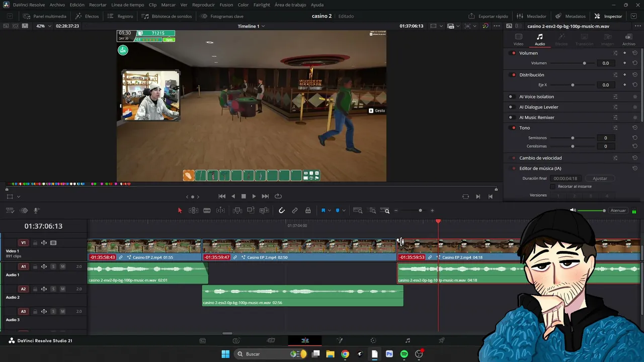The height and width of the screenshot is (362, 644).
Task: Activate the blade edit mode tool
Action: pos(207,211)
